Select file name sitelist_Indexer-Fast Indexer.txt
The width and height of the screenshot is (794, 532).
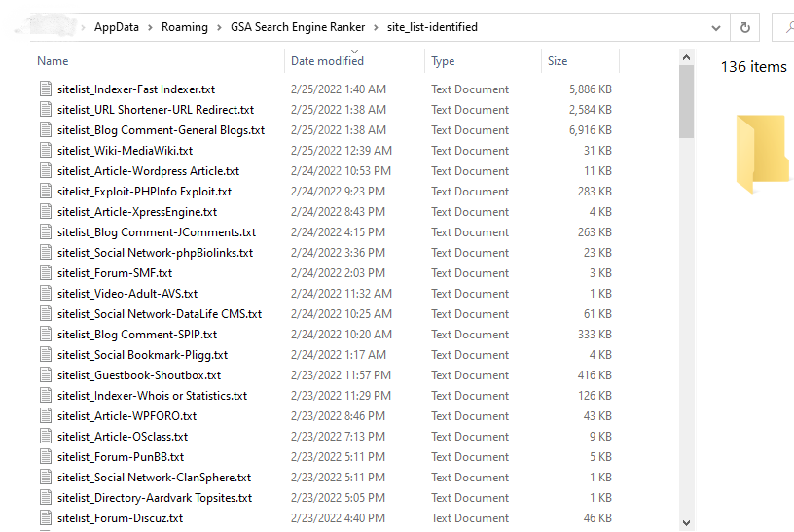[136, 89]
